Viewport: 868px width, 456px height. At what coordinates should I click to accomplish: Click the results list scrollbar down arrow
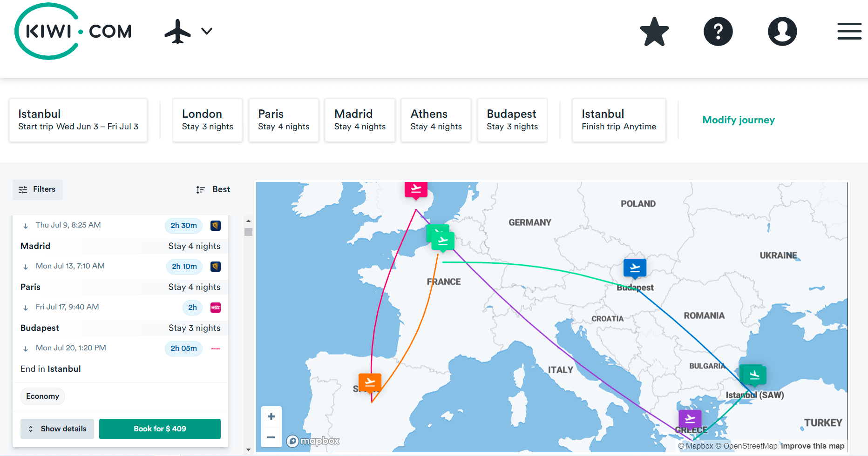[x=248, y=449]
